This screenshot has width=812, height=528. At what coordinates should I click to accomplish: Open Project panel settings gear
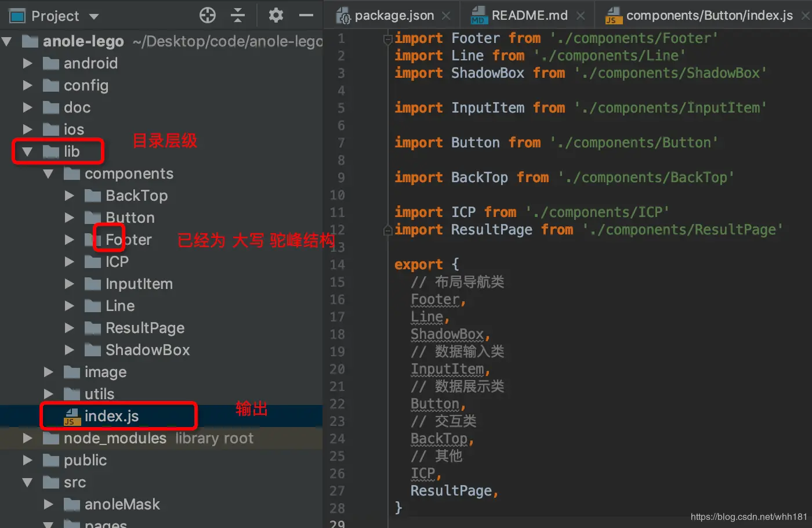pos(276,16)
